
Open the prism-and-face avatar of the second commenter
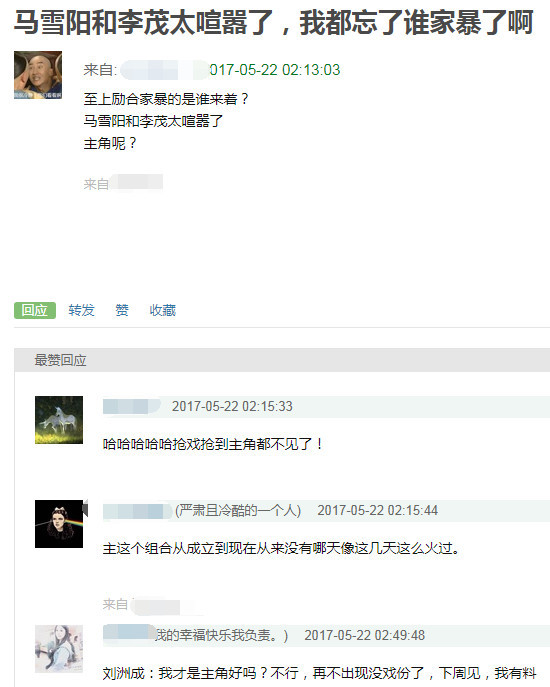[59, 524]
